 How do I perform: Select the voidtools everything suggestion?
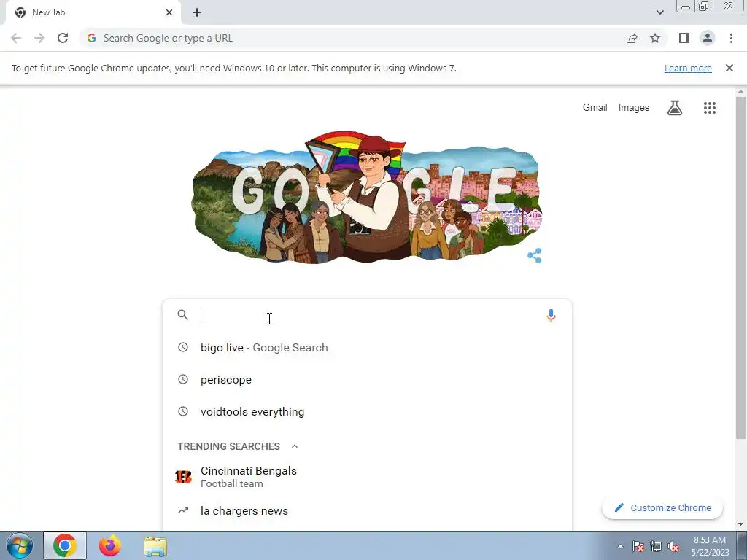pos(367,411)
